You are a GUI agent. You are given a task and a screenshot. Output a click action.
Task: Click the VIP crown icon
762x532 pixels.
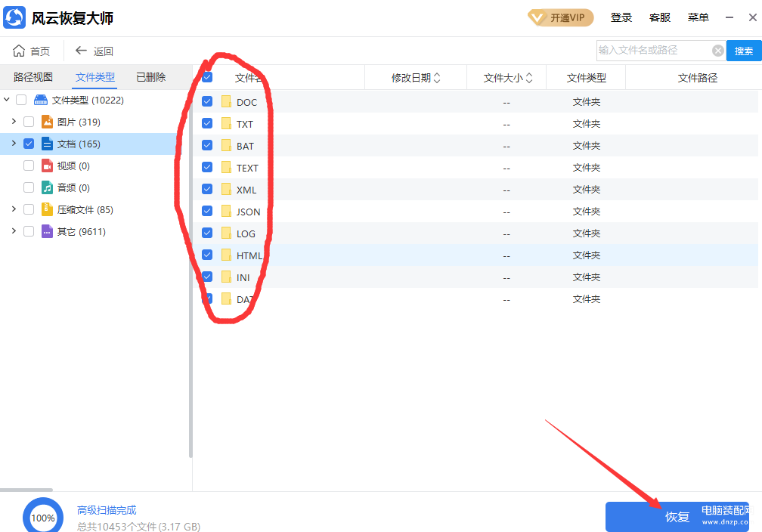[538, 18]
